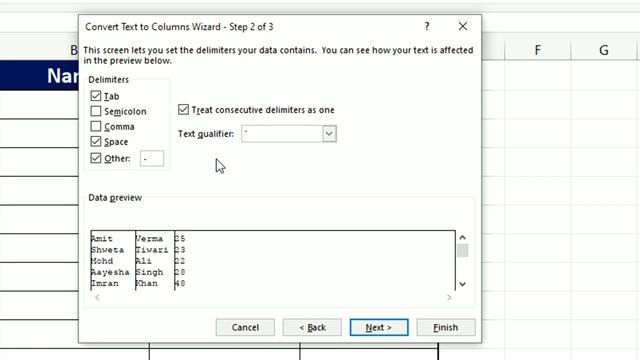Click 'Verma' in the data preview
Viewport: 640px width, 360px height.
(149, 238)
